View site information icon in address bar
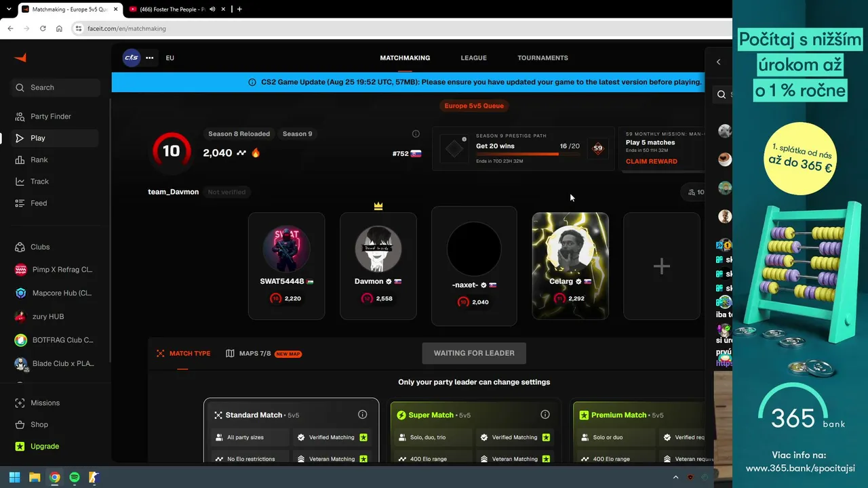This screenshot has width=868, height=488. 79,28
